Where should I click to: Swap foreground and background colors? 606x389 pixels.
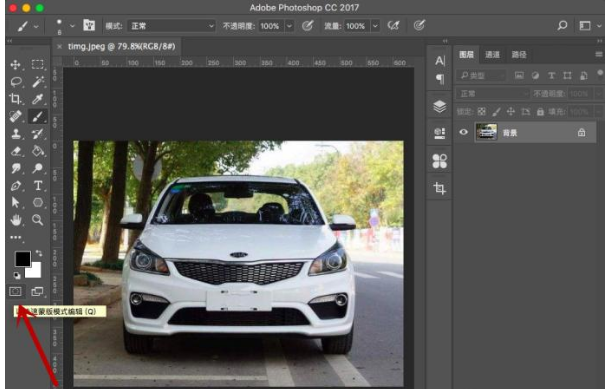pos(39,253)
